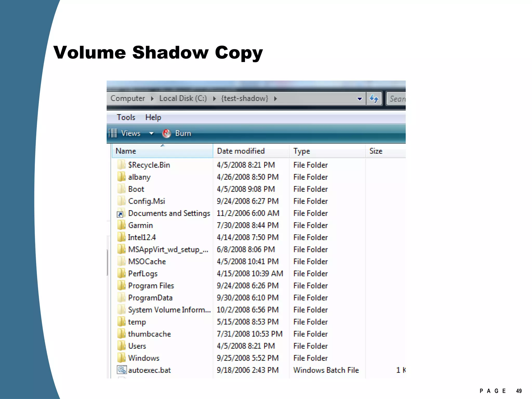Click the Intel12.4 folder icon
Image resolution: width=532 pixels, height=399 pixels.
pyautogui.click(x=121, y=237)
